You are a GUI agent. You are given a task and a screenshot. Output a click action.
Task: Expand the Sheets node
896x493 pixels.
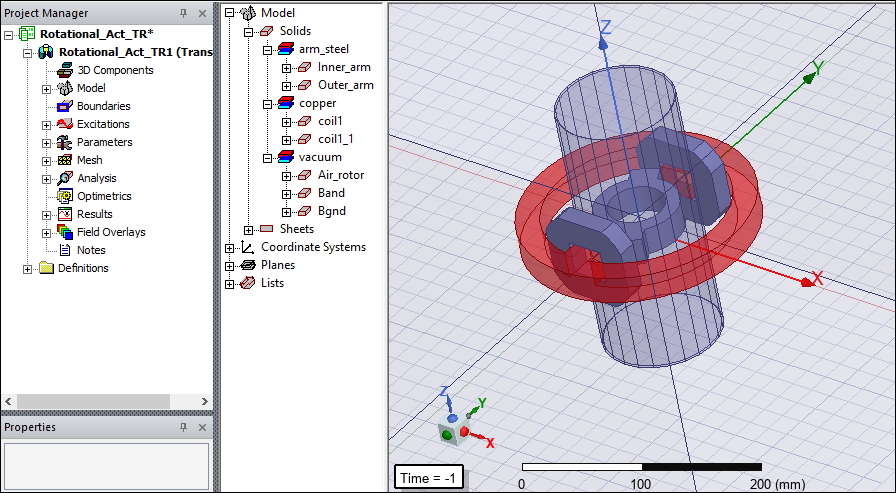249,229
